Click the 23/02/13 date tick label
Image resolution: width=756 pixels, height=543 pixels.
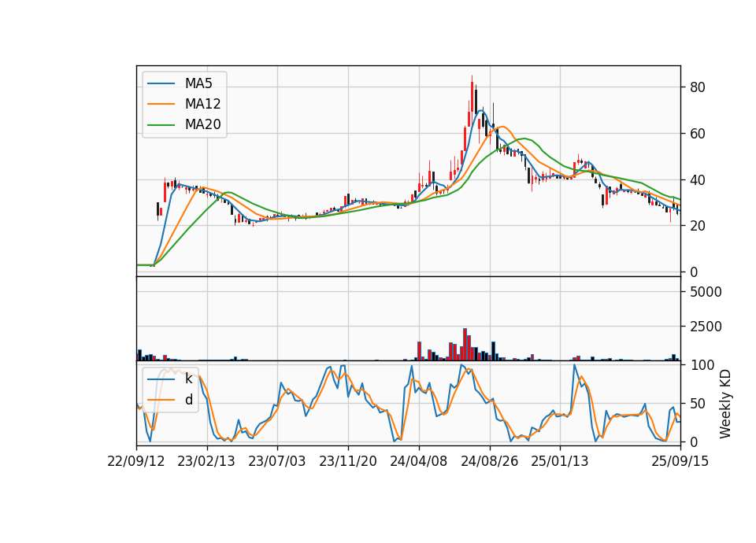[206, 461]
